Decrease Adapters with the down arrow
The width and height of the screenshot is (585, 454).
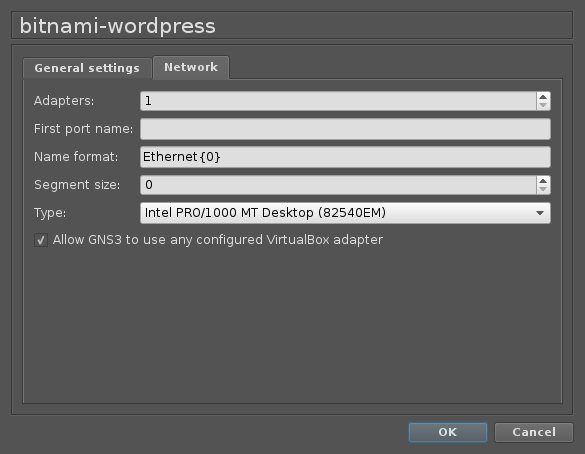543,106
